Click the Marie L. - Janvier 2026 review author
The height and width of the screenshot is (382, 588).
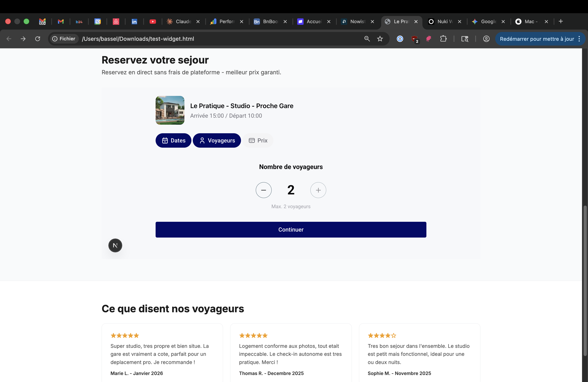[137, 373]
